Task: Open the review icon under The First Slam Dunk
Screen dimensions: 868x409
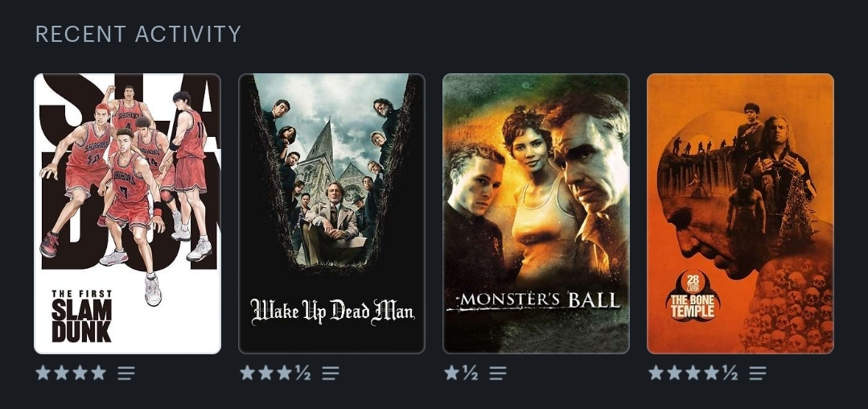Action: pos(126,373)
